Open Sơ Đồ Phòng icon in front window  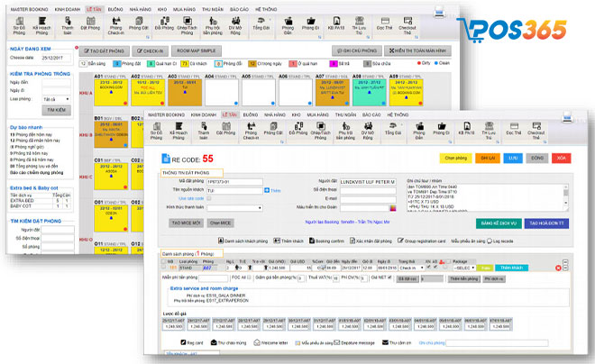(x=156, y=126)
